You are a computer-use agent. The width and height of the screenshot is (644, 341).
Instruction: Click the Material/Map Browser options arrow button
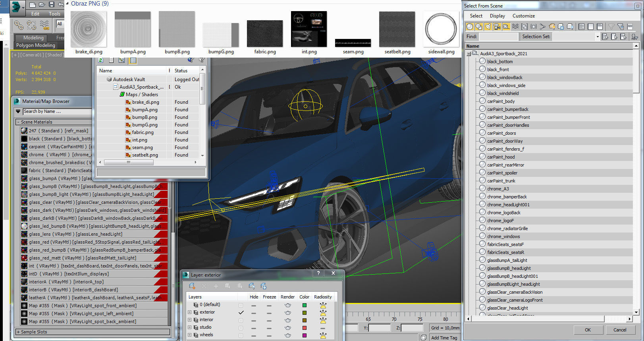(x=18, y=111)
